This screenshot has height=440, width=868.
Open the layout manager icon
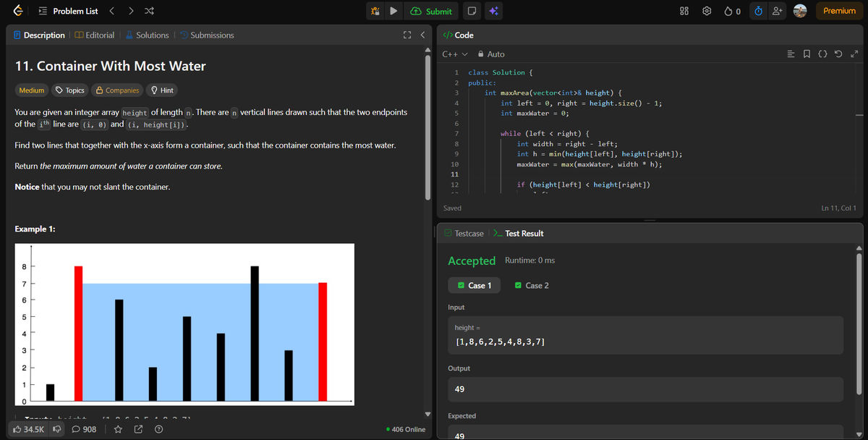coord(684,11)
